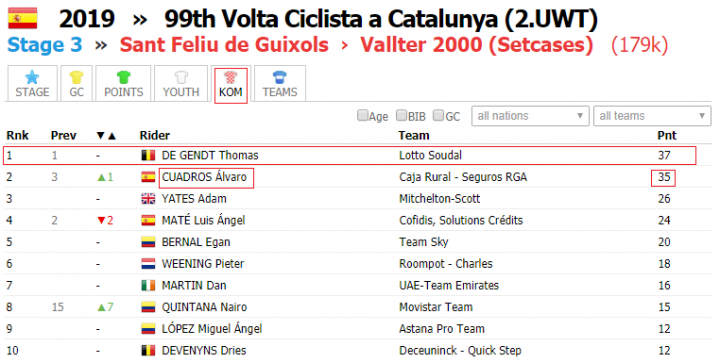720x363 pixels.
Task: Enable the Age checkbox
Action: pyautogui.click(x=363, y=115)
